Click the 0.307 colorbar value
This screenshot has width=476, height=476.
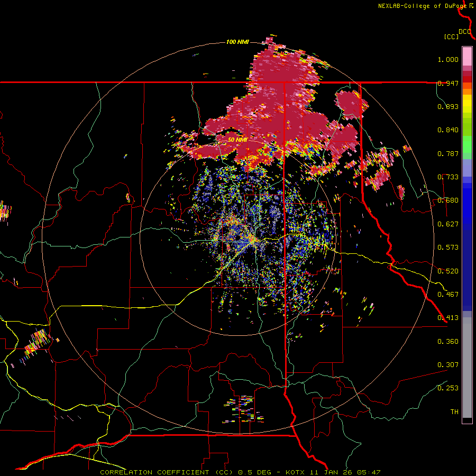[x=448, y=365]
